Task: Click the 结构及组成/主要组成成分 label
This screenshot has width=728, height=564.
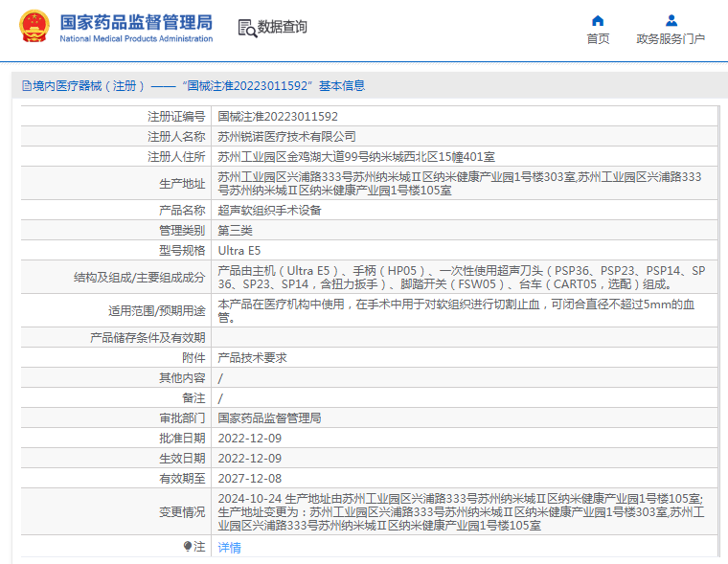Action: [x=139, y=278]
